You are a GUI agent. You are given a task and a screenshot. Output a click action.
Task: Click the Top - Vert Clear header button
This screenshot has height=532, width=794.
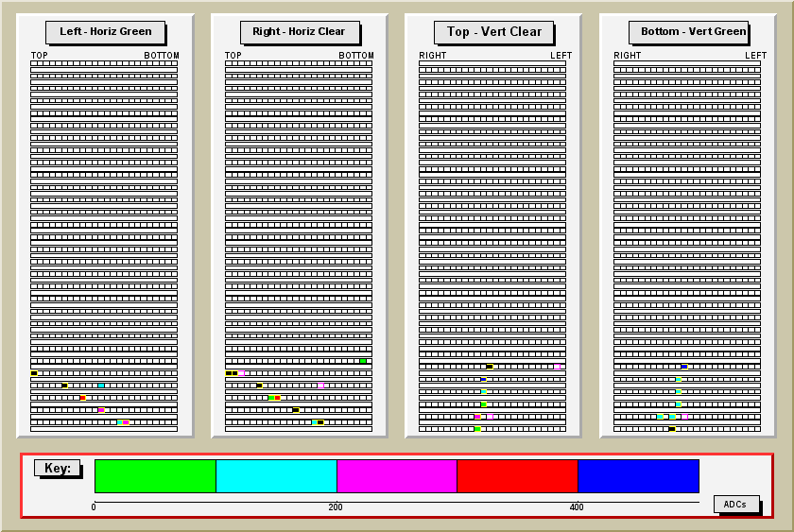click(493, 32)
